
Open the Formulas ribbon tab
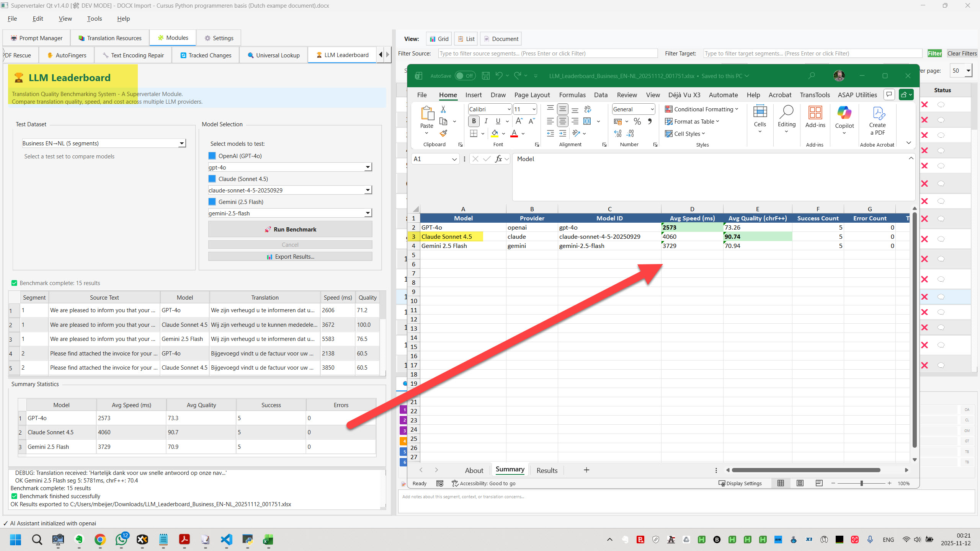click(x=572, y=95)
